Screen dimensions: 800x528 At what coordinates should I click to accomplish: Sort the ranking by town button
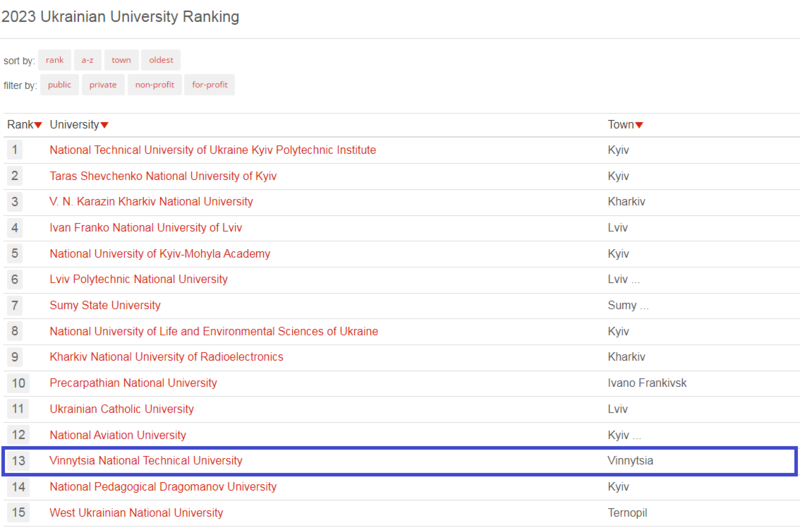click(121, 60)
